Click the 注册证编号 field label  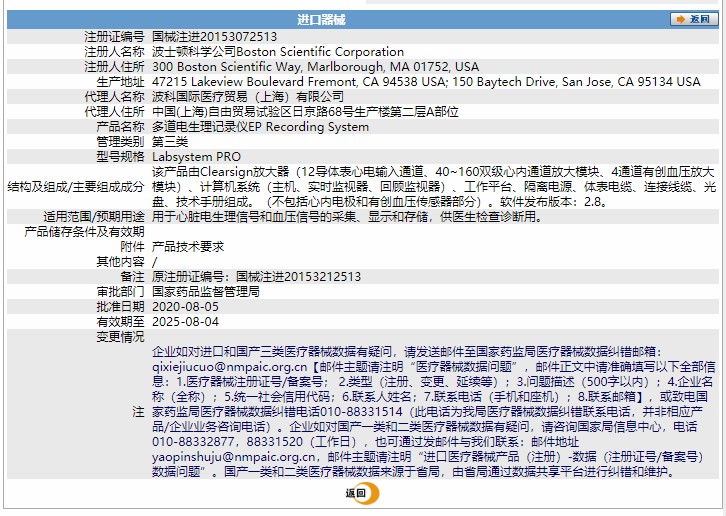click(114, 37)
